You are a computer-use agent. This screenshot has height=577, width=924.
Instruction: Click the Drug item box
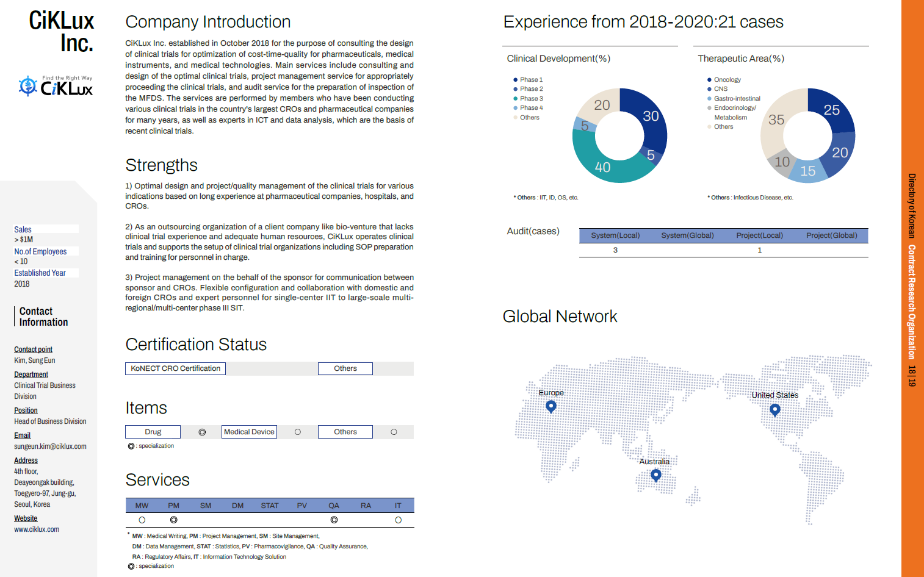153,432
